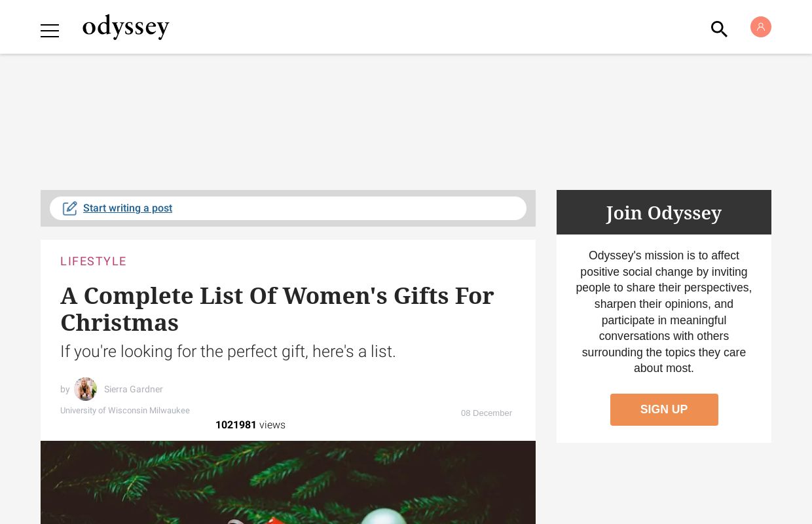The image size is (812, 524).
Task: Open search with the magnifier icon
Action: pos(719,29)
